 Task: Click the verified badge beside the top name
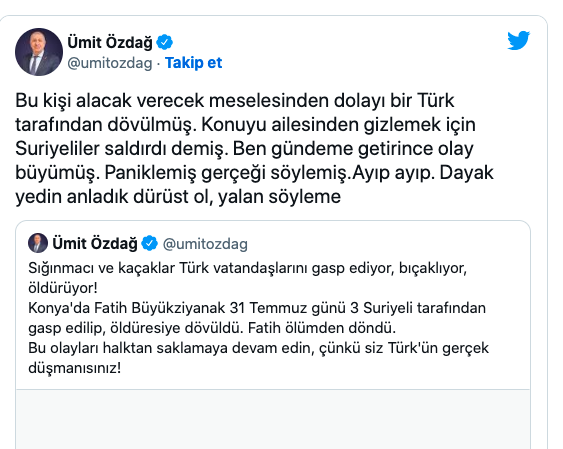(165, 42)
